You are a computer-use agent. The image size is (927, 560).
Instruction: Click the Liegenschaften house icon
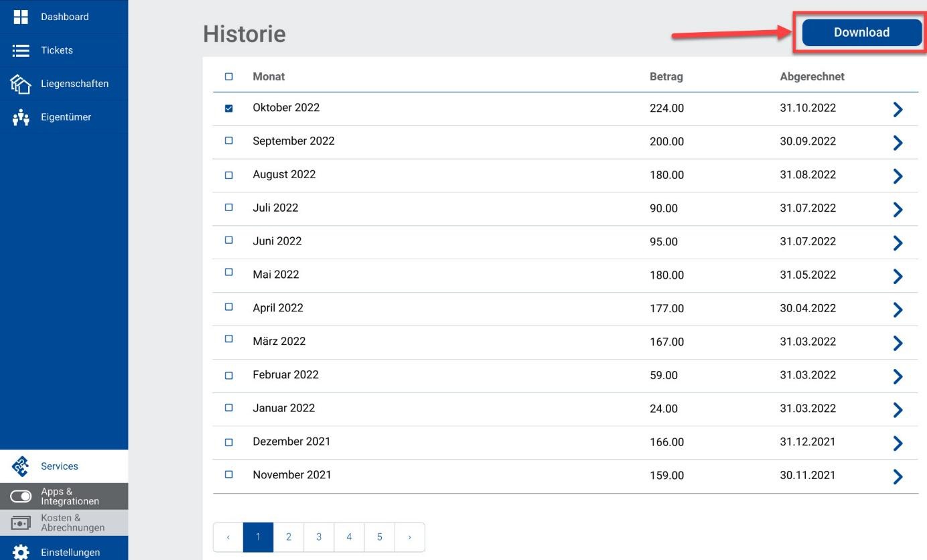point(21,84)
